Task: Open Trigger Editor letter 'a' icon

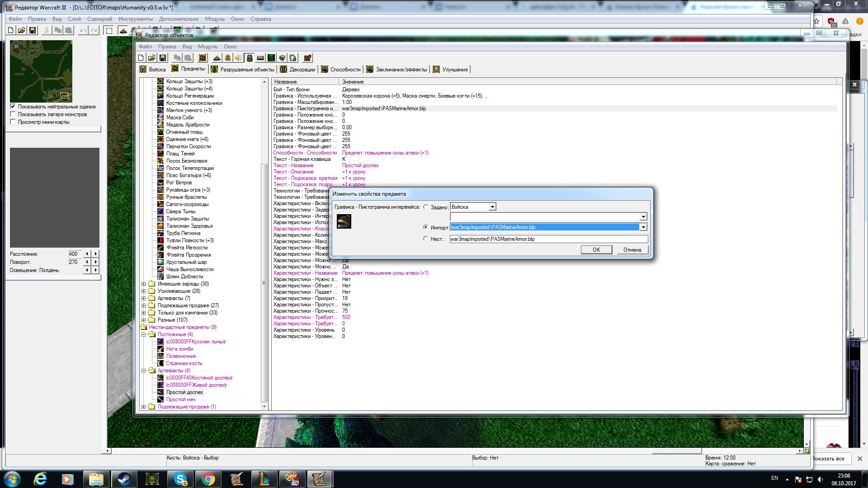Action: 228,58
